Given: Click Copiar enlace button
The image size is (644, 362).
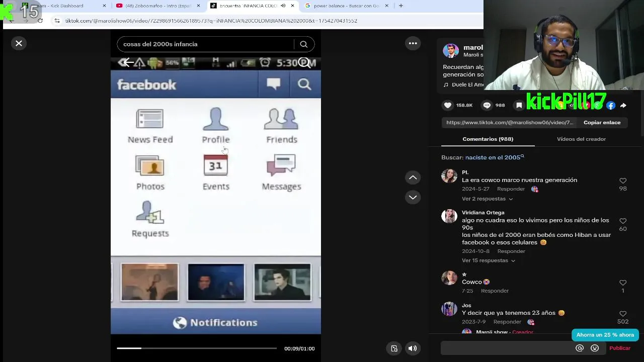Looking at the screenshot, I should coord(602,123).
